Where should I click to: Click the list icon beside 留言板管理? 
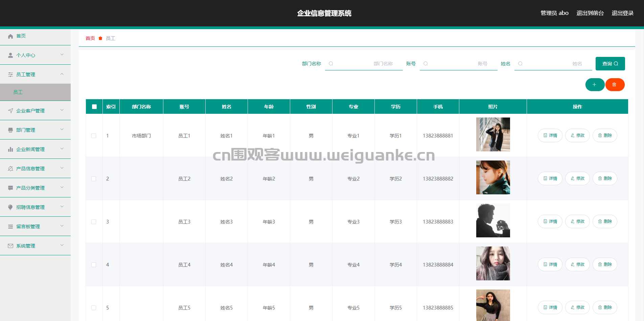10,227
